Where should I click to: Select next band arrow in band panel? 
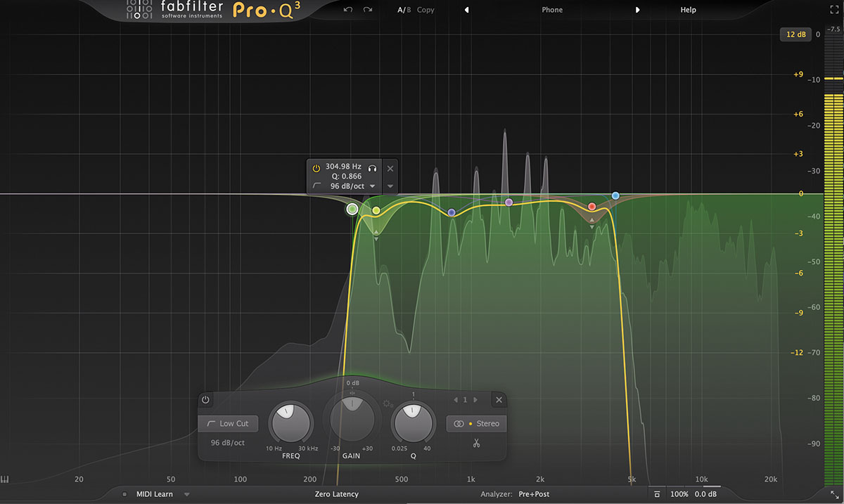(475, 400)
